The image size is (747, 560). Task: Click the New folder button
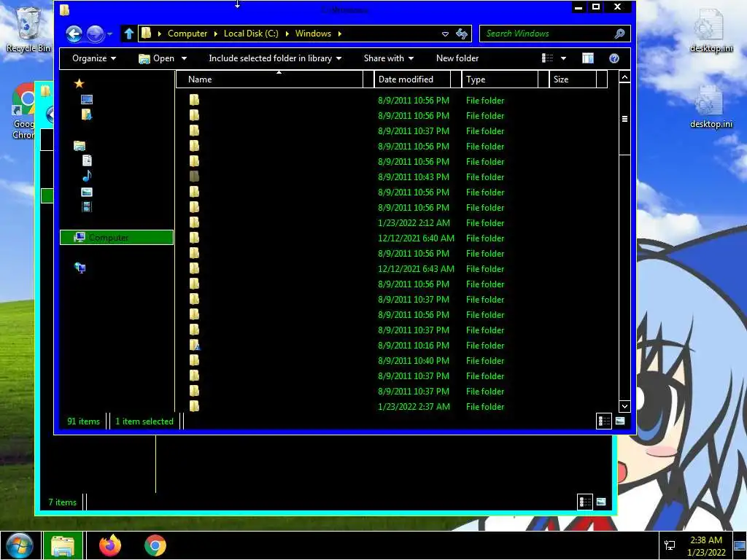coord(457,58)
